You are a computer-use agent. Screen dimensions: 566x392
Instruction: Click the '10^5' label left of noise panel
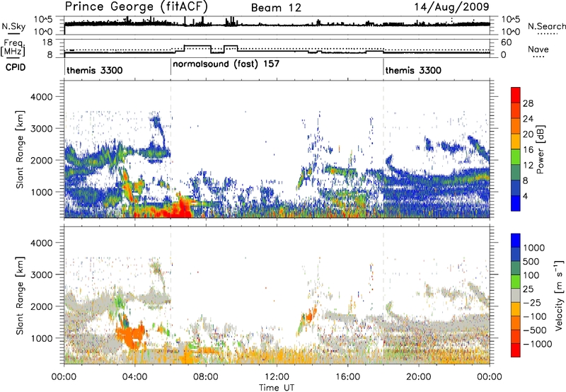(43, 20)
